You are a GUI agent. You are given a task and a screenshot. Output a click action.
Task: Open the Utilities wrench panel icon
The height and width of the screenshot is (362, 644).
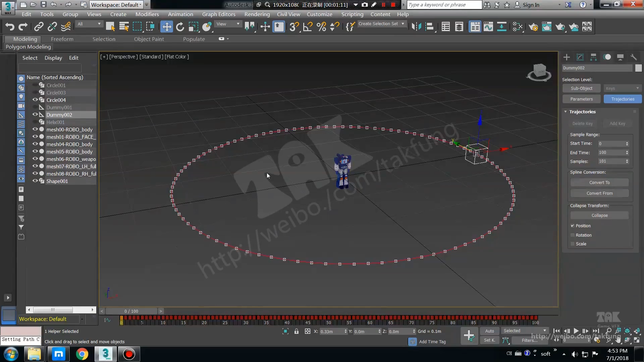tap(633, 57)
